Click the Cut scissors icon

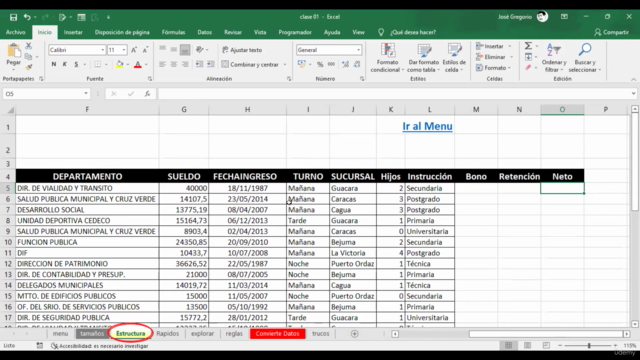click(x=29, y=46)
